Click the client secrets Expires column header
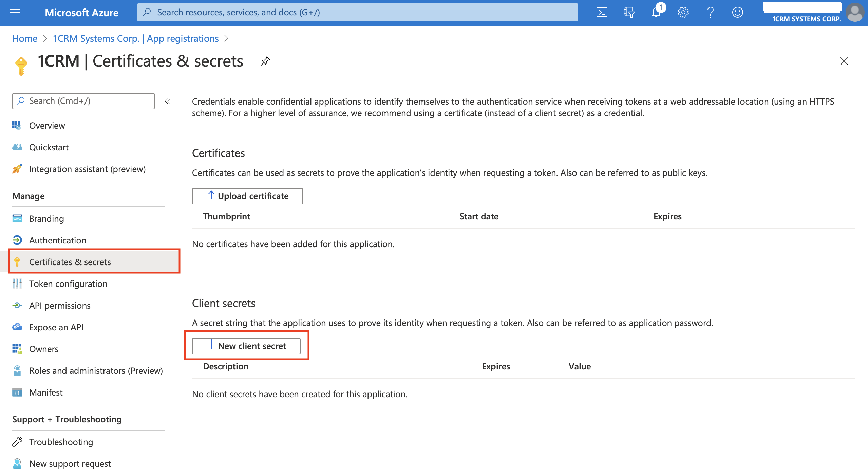Viewport: 868px width, 476px height. click(496, 366)
